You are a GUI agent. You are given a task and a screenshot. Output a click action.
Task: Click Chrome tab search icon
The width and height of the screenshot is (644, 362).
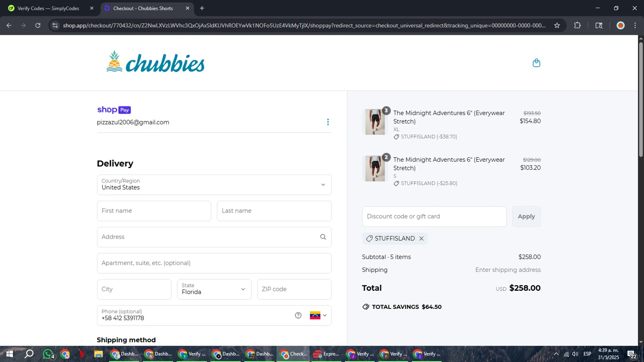point(599,25)
